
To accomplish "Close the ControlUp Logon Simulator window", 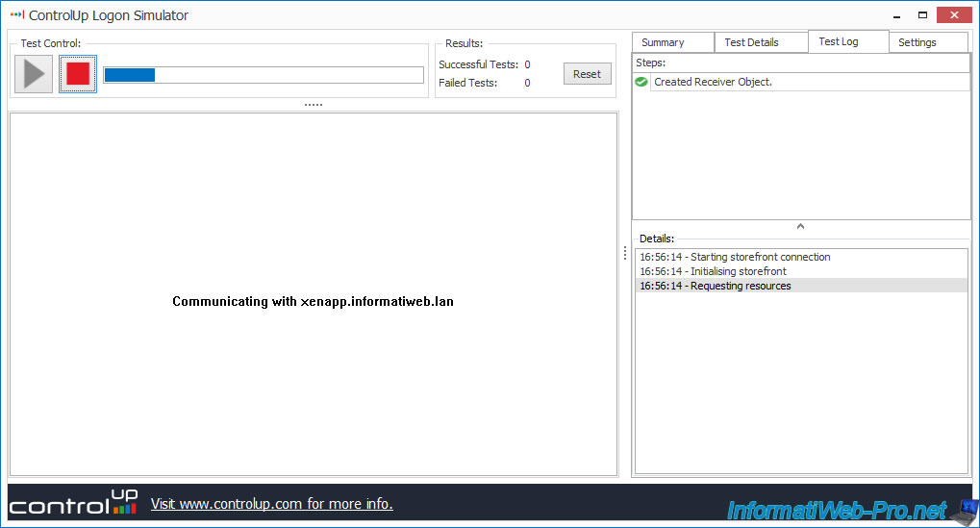I will point(954,15).
